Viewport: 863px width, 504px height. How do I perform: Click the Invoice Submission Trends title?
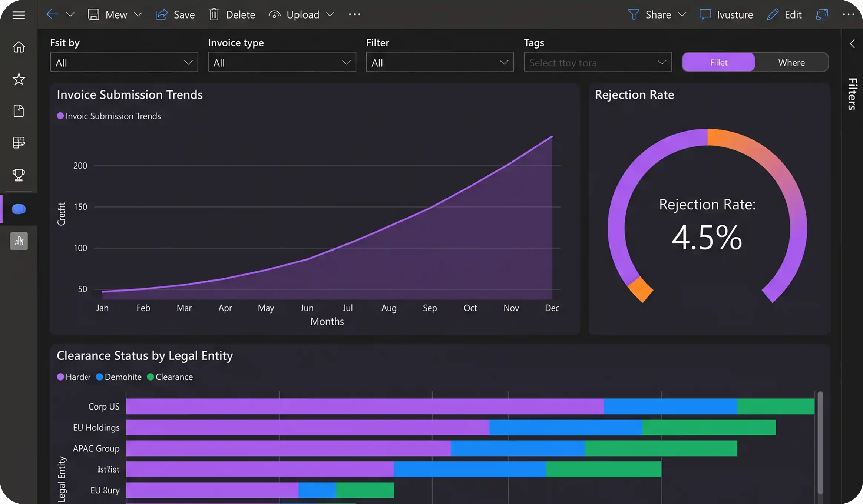click(x=130, y=95)
